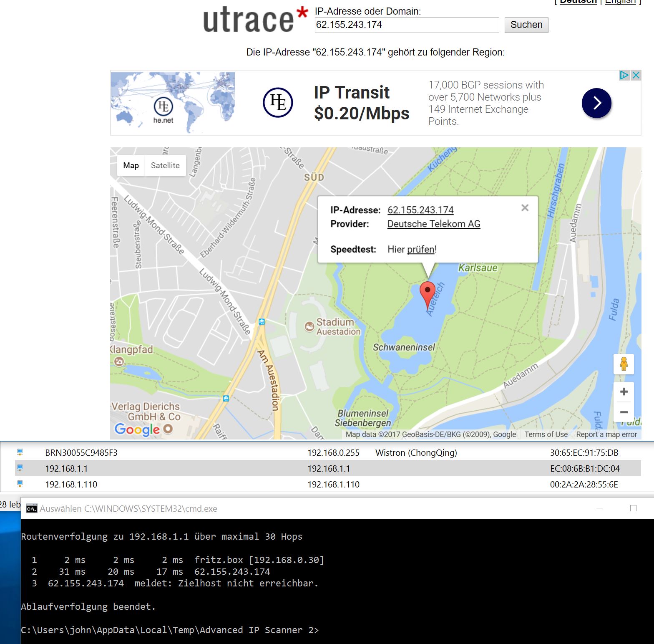
Task: Click computer icon for 192.168.1.110 row
Action: (20, 484)
